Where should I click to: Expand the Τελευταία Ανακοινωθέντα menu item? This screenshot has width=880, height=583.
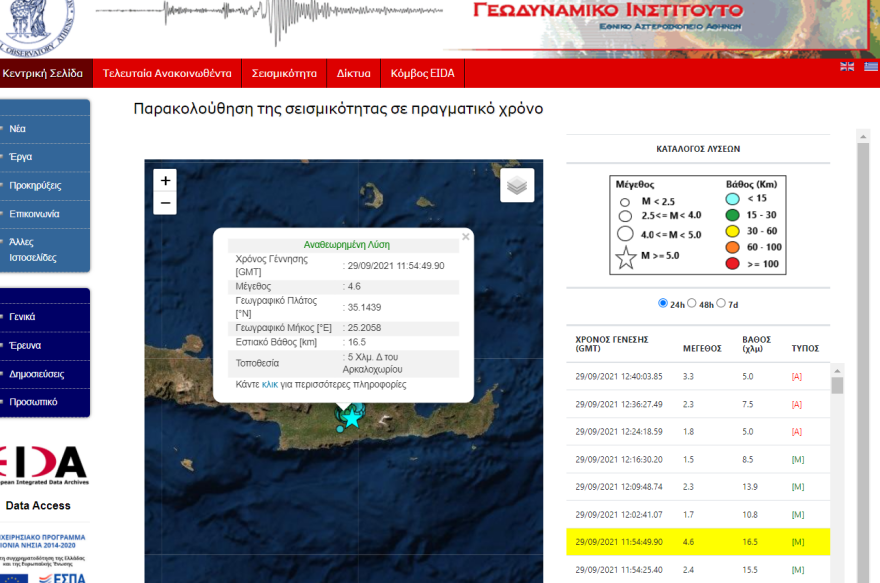[x=166, y=73]
